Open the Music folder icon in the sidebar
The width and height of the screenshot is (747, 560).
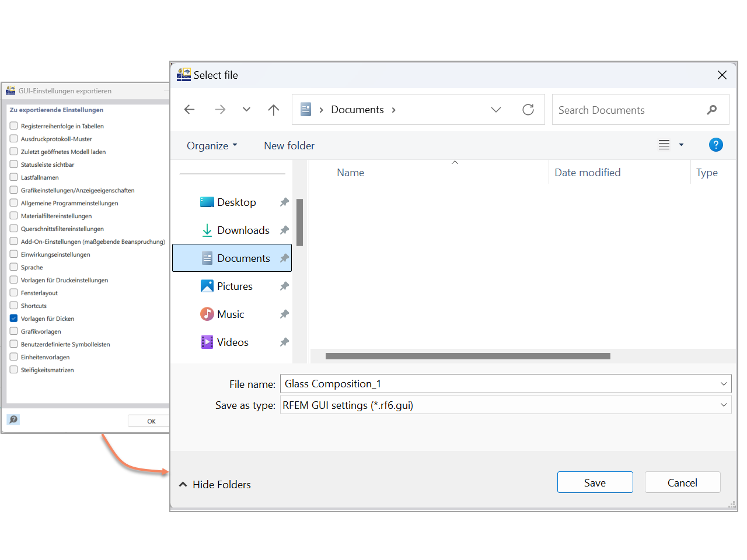point(207,314)
